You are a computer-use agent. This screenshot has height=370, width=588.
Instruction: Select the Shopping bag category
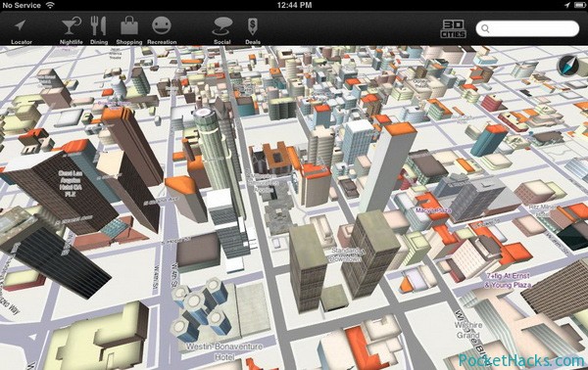click(129, 25)
